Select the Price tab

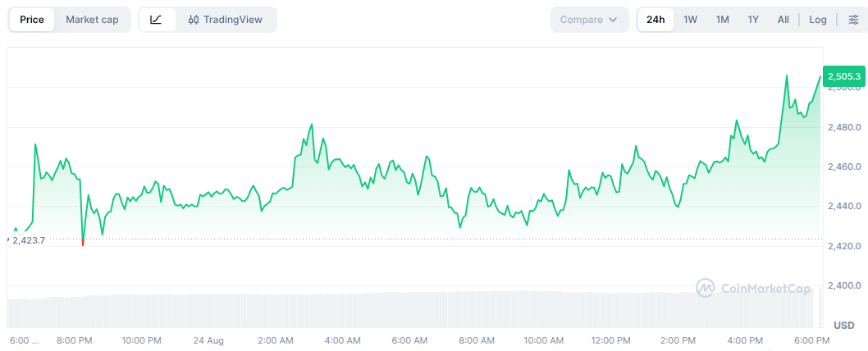[31, 20]
